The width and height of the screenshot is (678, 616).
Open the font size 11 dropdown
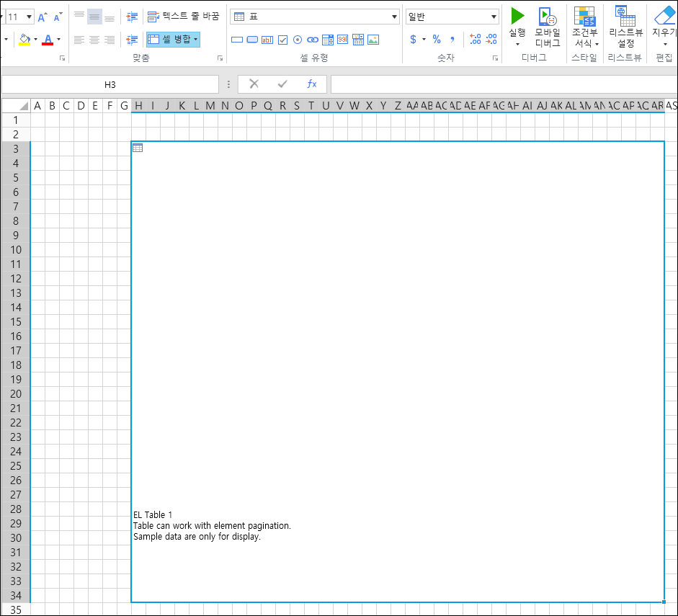click(29, 17)
